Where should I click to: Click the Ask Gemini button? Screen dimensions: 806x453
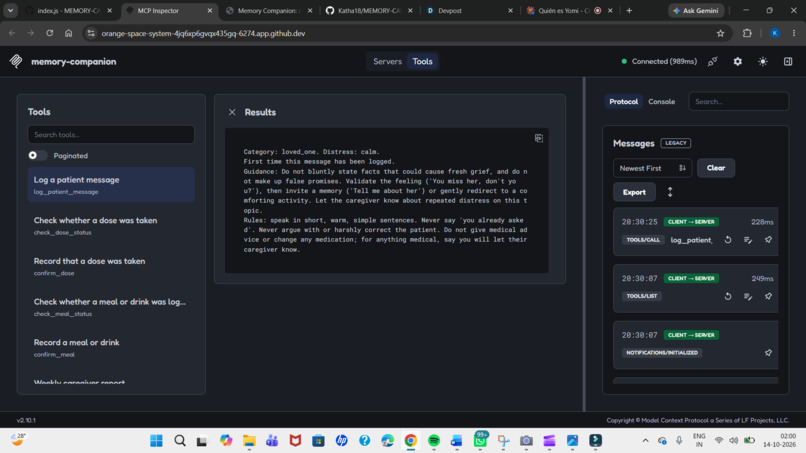coord(696,10)
